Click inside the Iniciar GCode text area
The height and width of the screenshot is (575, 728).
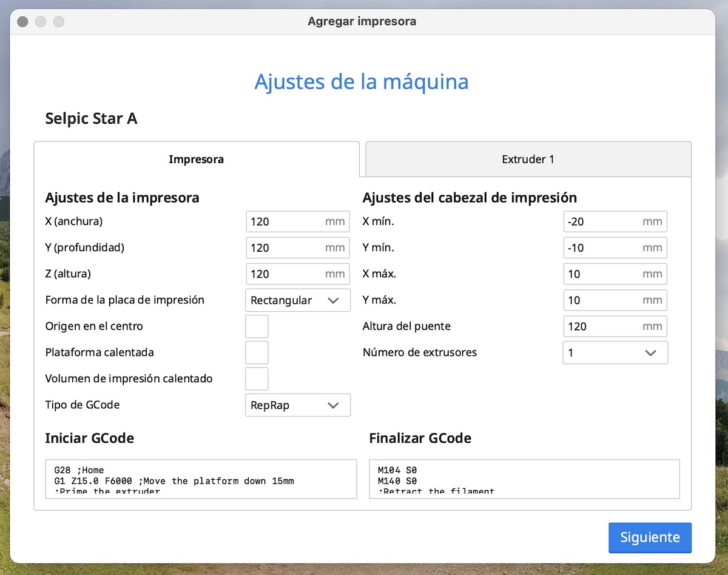201,479
